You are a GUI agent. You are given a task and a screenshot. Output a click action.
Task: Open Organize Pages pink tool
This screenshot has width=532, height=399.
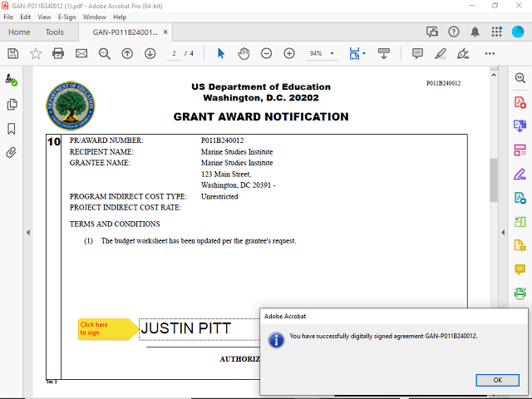point(520,150)
